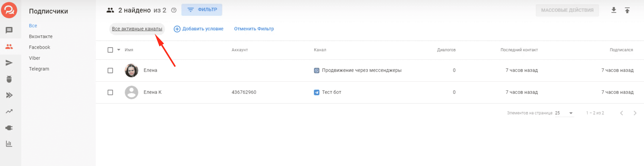Select Вконтакте in the channel list
644x166 pixels.
tap(41, 36)
